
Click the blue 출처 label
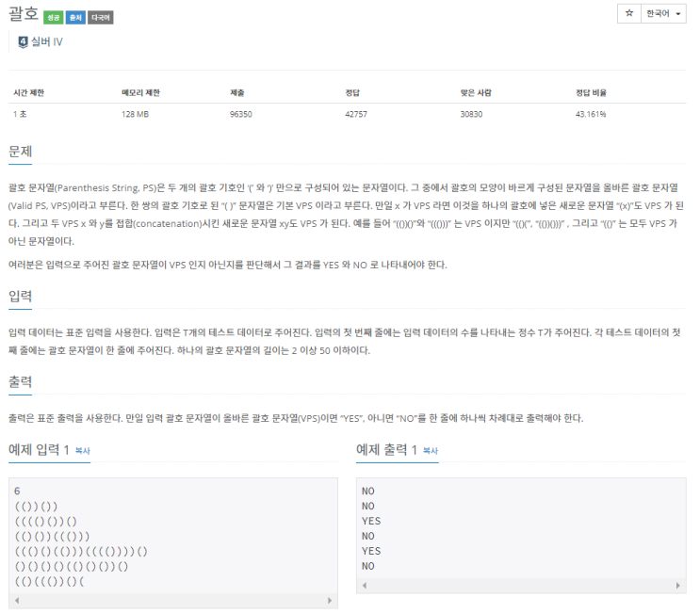(75, 17)
